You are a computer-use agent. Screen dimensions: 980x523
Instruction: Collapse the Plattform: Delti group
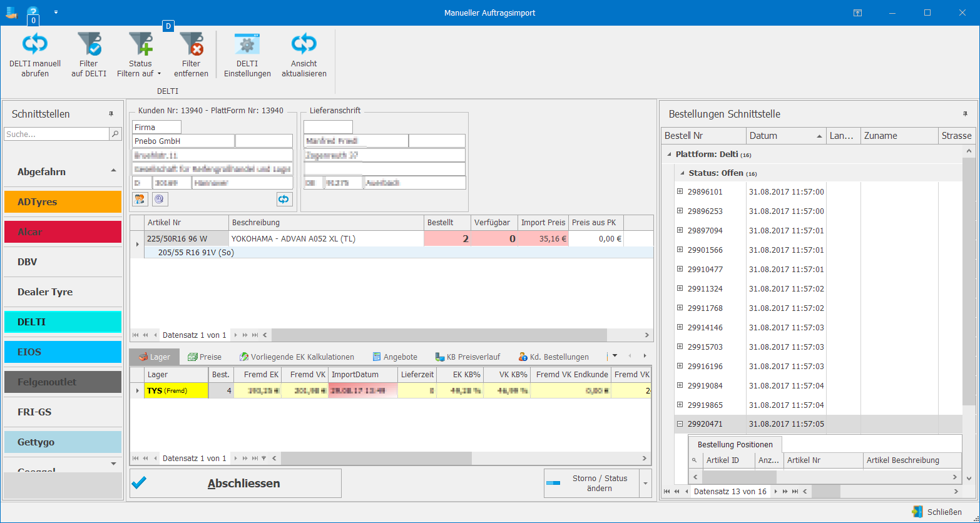coord(669,154)
